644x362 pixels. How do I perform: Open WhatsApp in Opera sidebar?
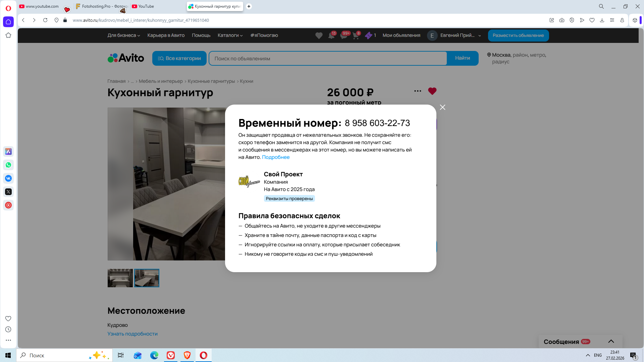click(x=8, y=165)
